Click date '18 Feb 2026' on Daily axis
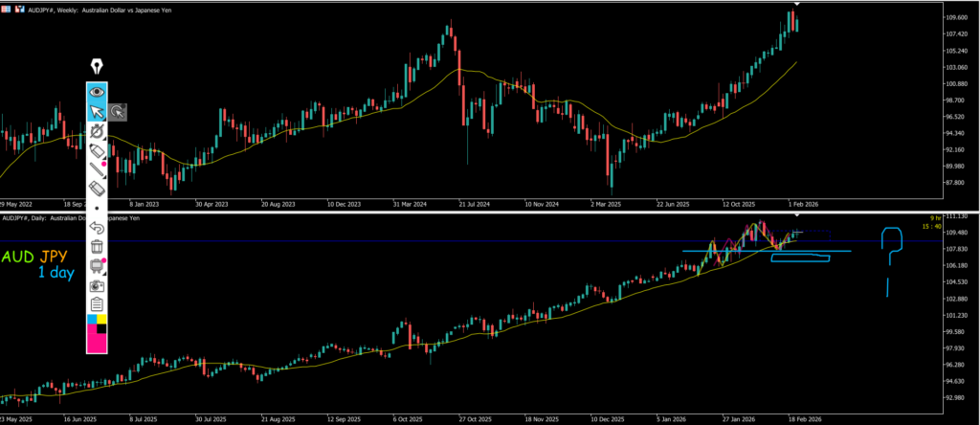The image size is (980, 425). tap(803, 420)
